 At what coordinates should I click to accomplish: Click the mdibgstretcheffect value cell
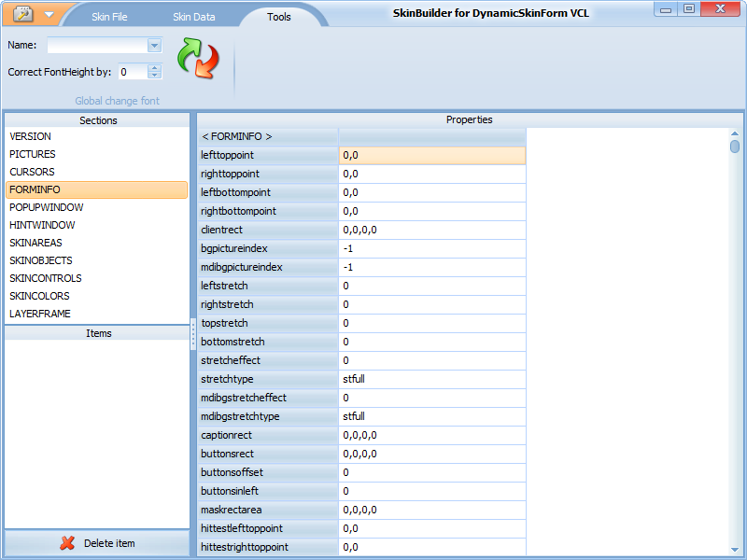point(432,398)
